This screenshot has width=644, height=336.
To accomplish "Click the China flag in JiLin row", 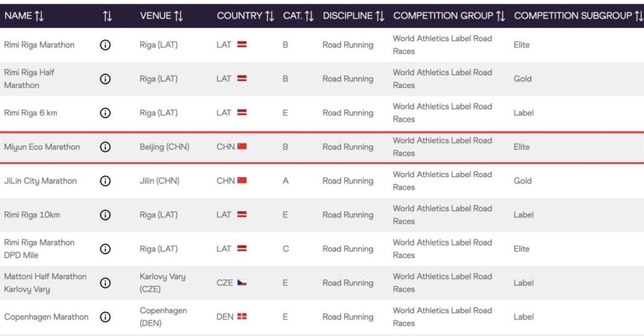I will tap(241, 181).
